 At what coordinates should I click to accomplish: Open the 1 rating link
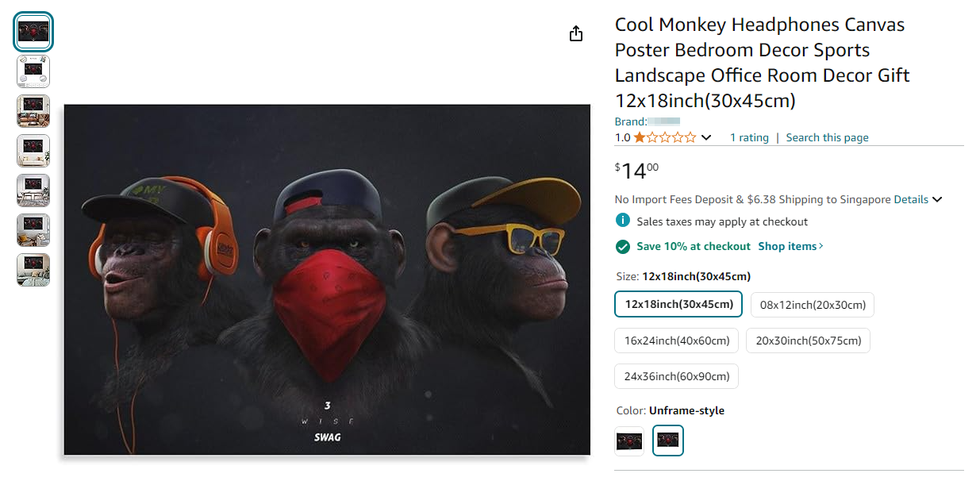[749, 137]
